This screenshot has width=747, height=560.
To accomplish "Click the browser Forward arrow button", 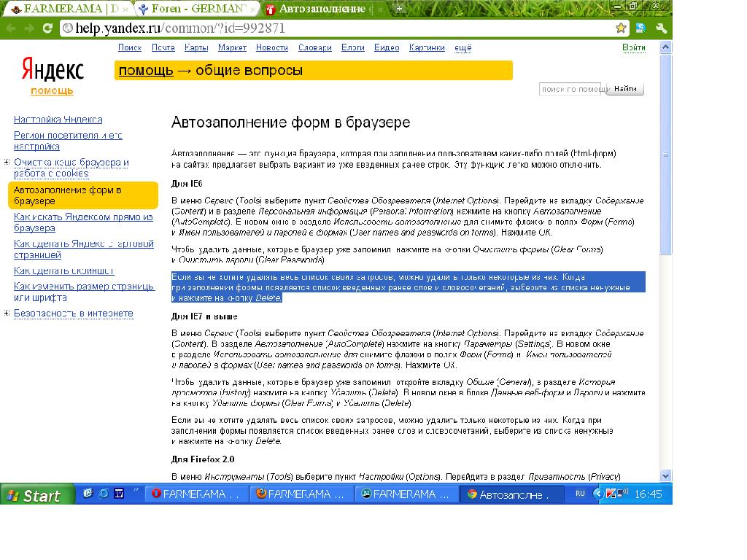I will [x=29, y=28].
